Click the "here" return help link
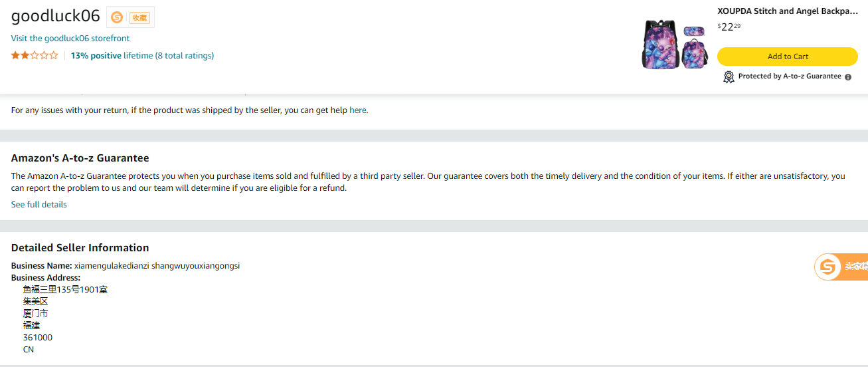 point(357,110)
